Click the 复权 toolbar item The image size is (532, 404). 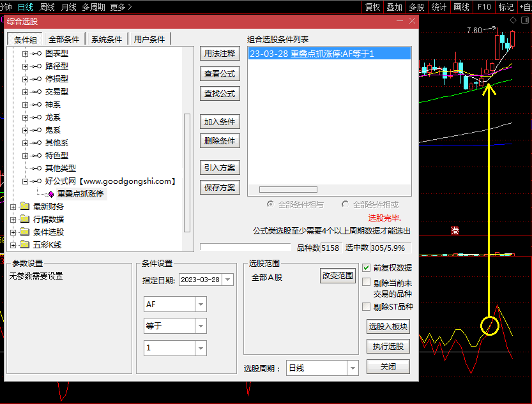point(372,7)
